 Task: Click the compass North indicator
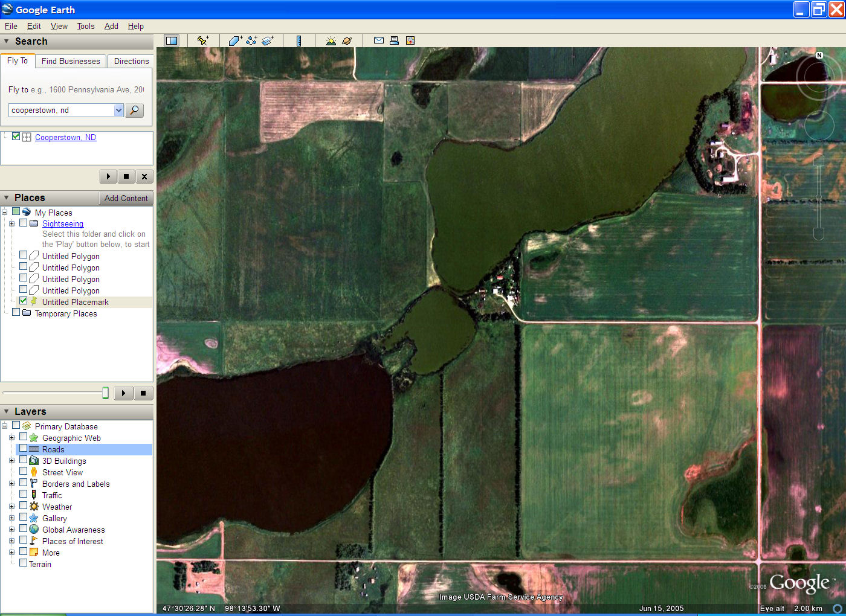click(819, 55)
